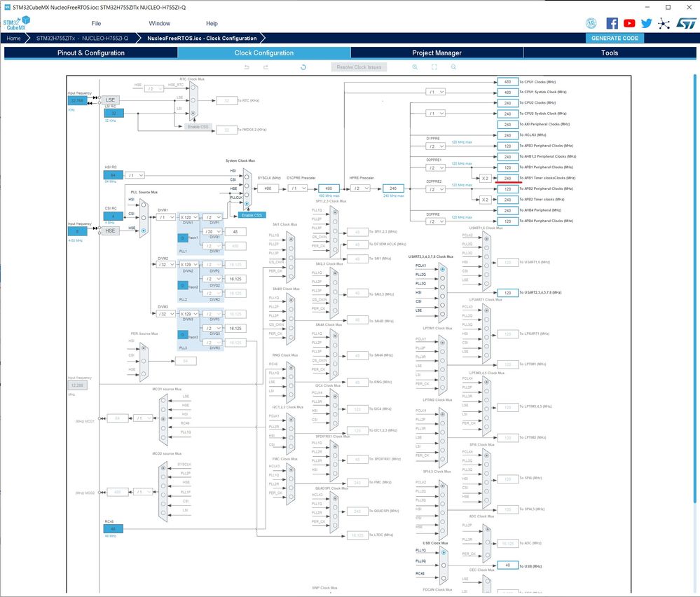700x597 pixels.
Task: Click the blue Enable CSS button
Action: 252,215
